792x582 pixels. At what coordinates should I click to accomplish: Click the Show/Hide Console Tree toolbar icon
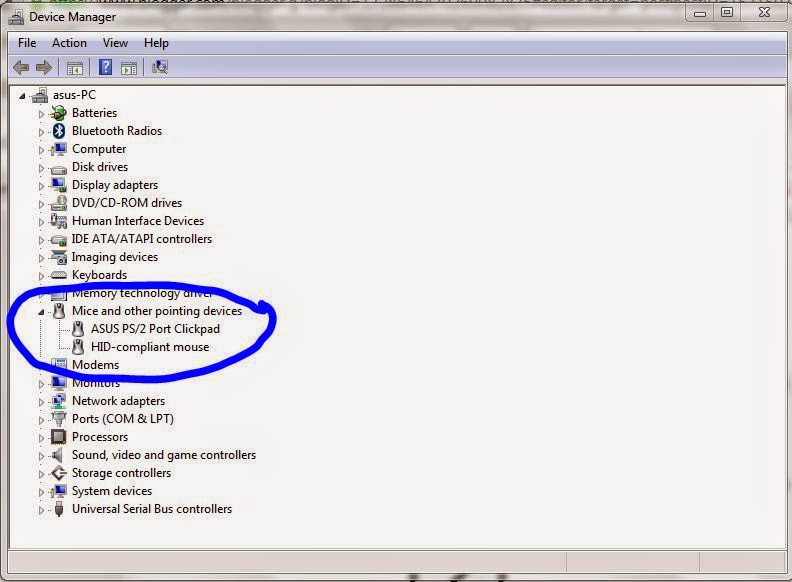[75, 68]
